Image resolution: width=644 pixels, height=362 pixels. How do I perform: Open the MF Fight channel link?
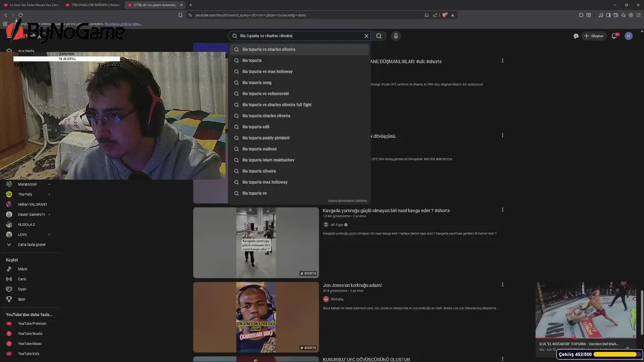click(337, 225)
